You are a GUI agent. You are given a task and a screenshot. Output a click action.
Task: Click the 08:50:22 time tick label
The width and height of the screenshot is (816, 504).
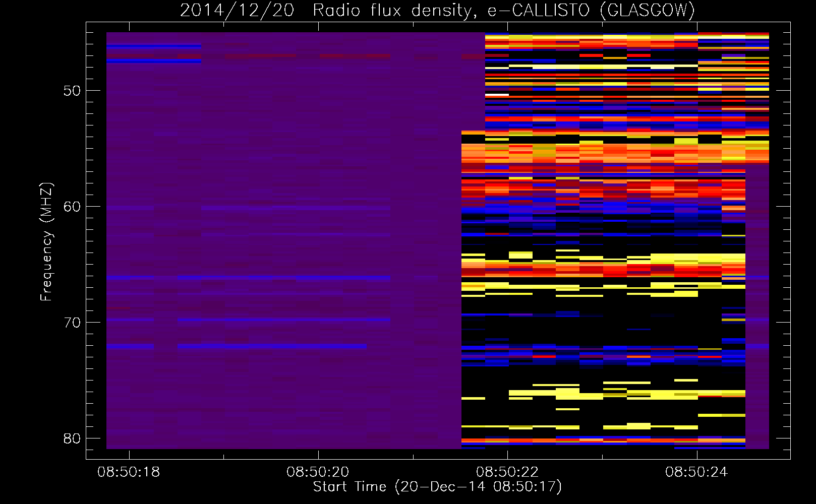pyautogui.click(x=507, y=472)
